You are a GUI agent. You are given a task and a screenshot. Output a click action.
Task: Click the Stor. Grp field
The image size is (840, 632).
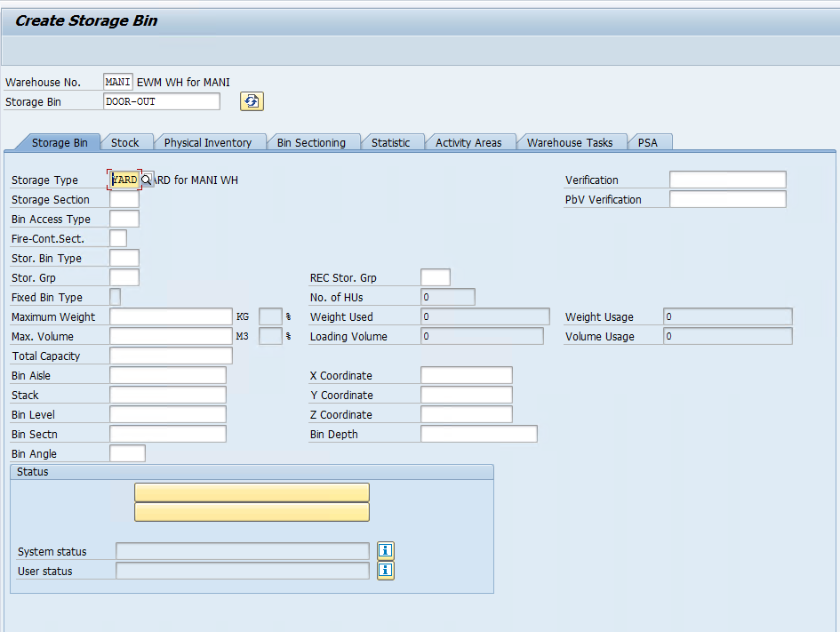(x=124, y=277)
